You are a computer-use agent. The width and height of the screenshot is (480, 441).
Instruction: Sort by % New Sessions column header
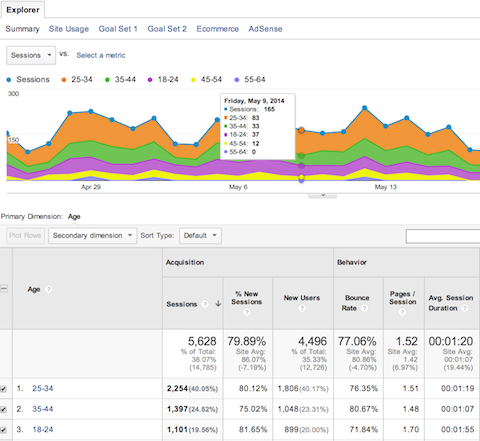[247, 298]
